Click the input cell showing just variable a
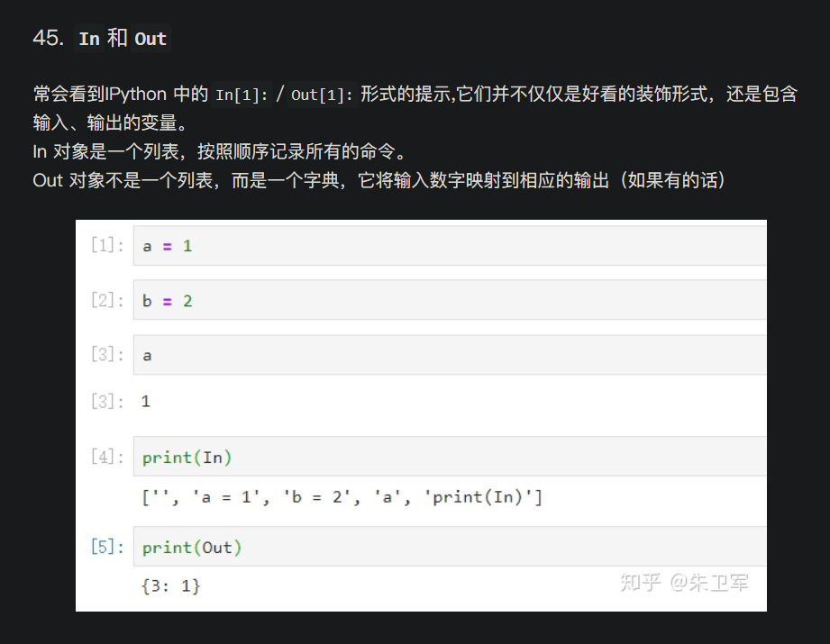The width and height of the screenshot is (830, 644). (147, 355)
